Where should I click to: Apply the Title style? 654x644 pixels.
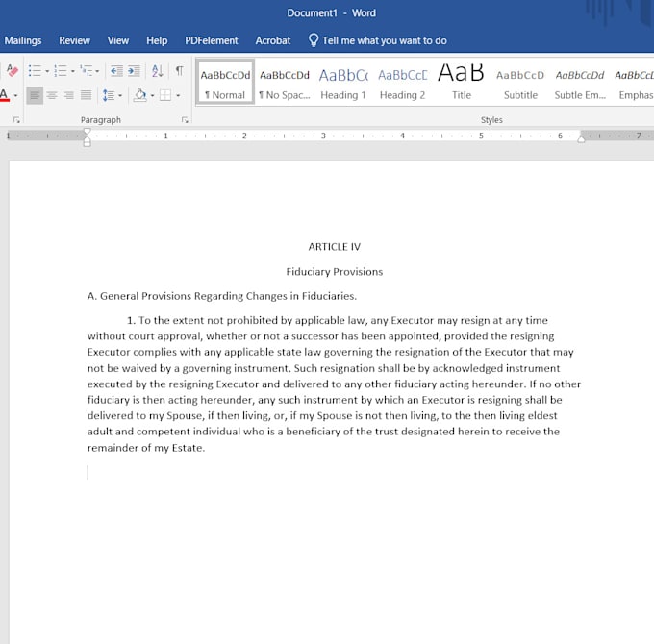point(462,82)
